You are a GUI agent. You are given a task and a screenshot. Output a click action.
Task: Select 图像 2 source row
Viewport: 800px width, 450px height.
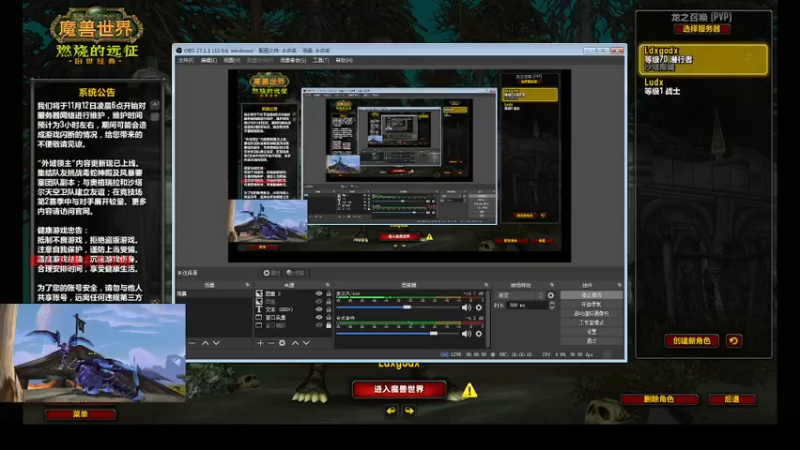pyautogui.click(x=293, y=294)
